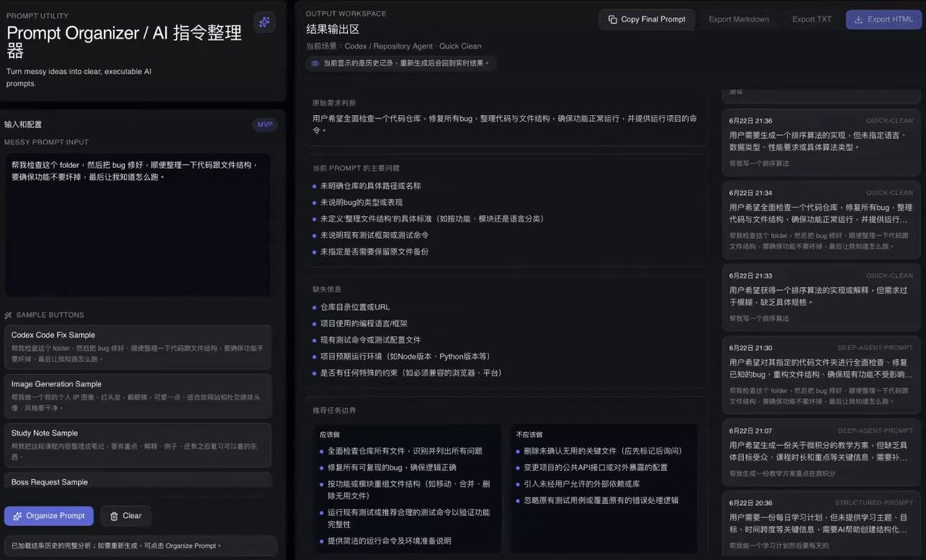Click the '输入和配置' panel label
The image size is (926, 560).
(23, 125)
